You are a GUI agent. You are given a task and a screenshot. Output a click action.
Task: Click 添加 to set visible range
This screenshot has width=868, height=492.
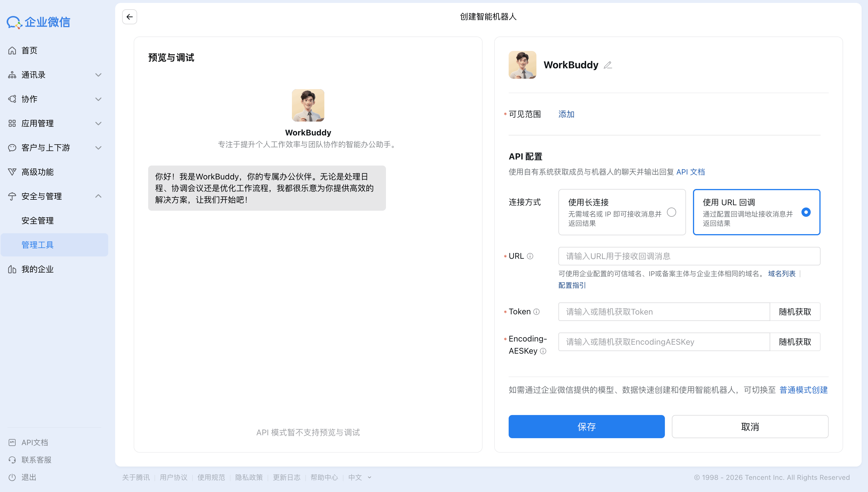coord(566,114)
